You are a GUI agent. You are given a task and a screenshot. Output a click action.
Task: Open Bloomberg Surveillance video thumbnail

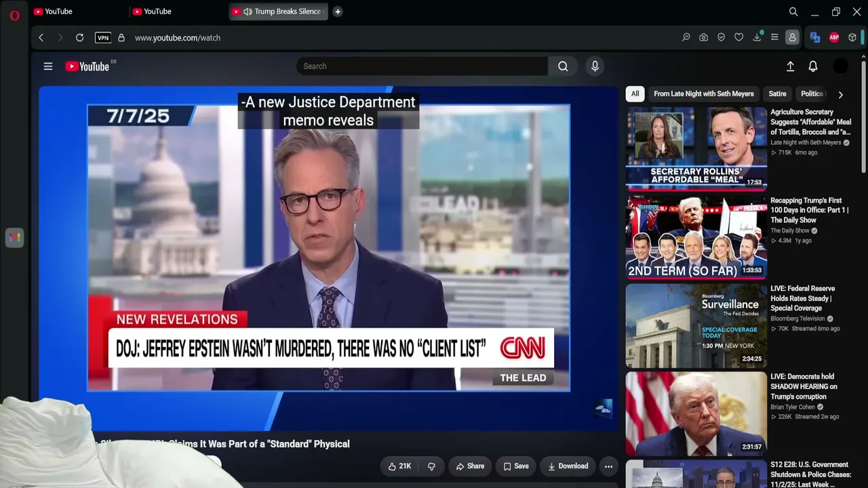coord(696,325)
